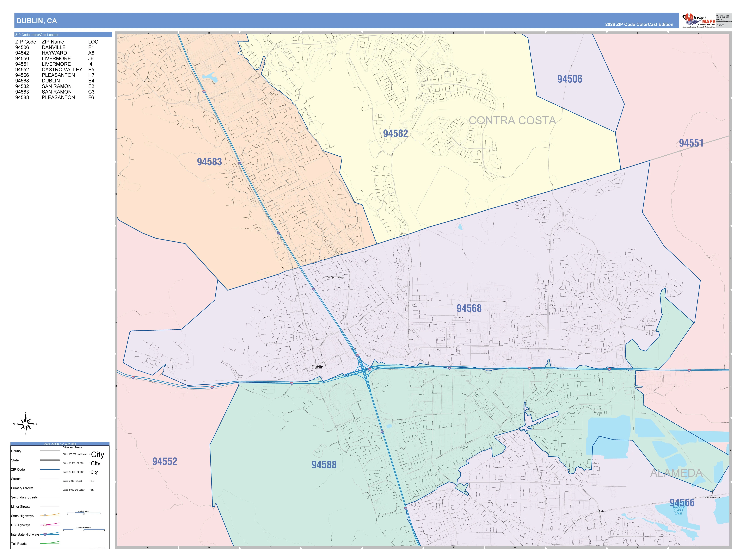Screen dimensions: 743x560
Task: Click the Dublin city label on the map
Action: tap(317, 367)
